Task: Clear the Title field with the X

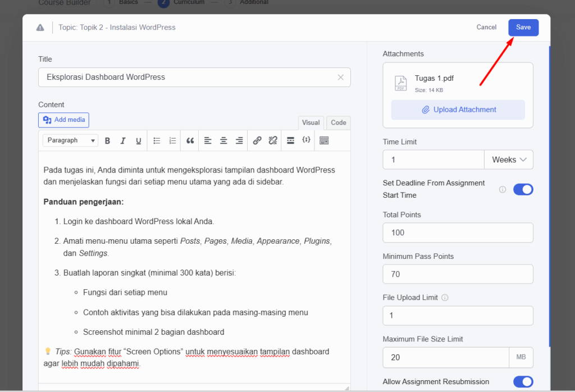Action: tap(341, 77)
